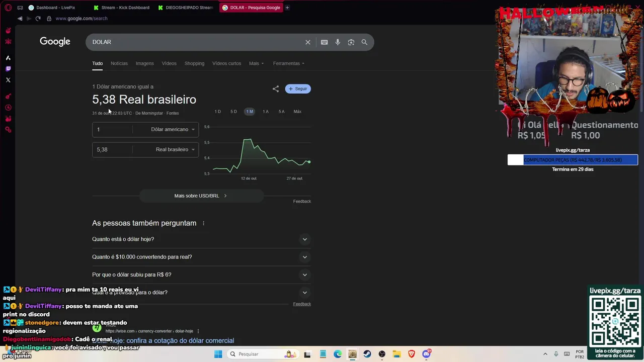644x362 pixels.
Task: Click the Windows taskbar Pesquisar search box
Action: point(263,354)
